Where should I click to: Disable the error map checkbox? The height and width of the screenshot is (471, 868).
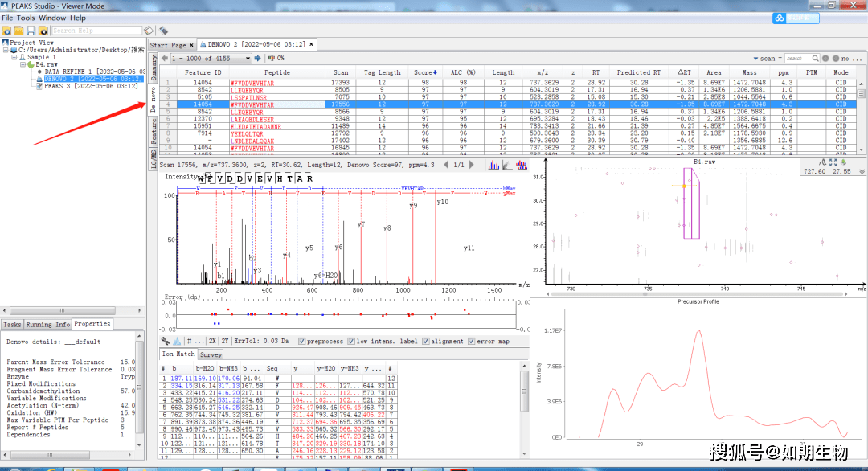click(x=470, y=341)
